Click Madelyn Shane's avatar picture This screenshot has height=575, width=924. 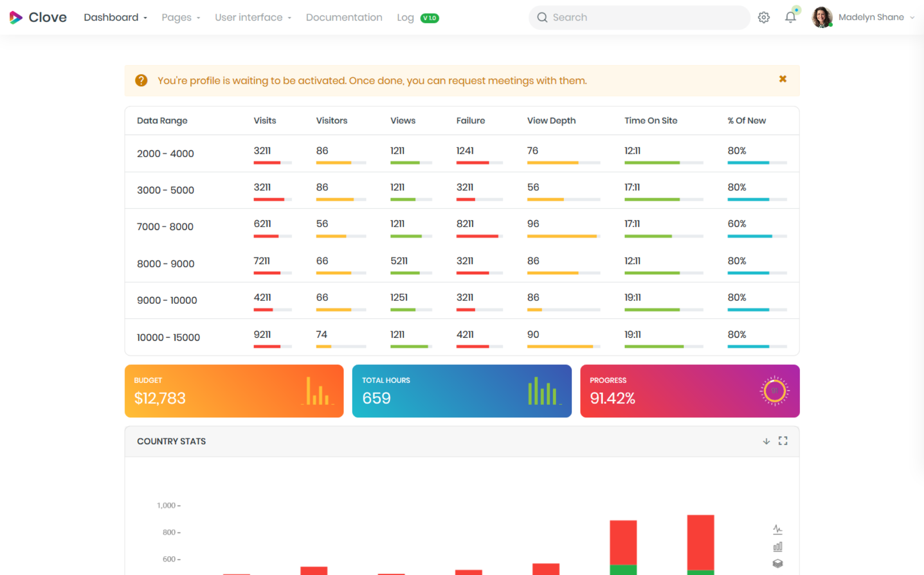822,17
